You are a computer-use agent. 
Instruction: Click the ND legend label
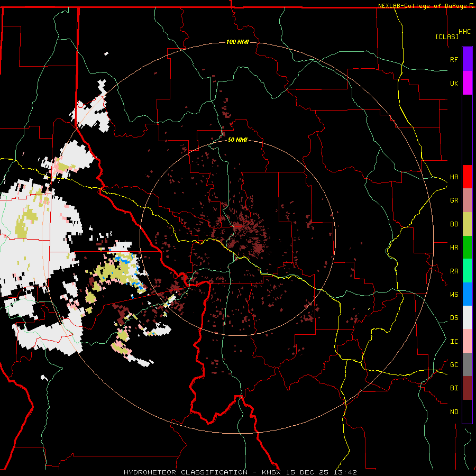pos(454,412)
